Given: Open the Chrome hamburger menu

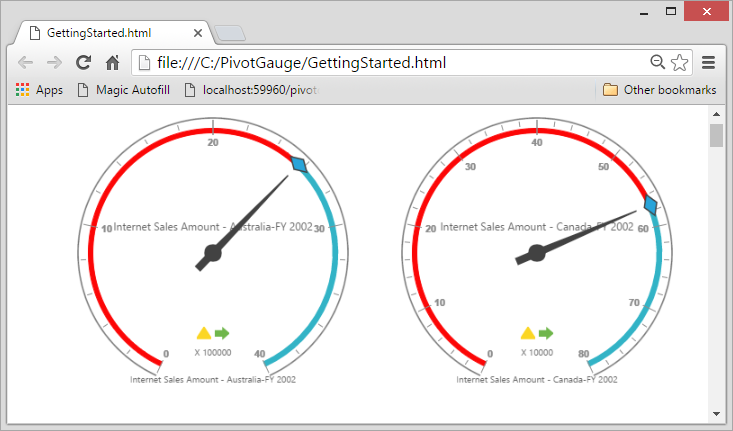Looking at the screenshot, I should [708, 62].
